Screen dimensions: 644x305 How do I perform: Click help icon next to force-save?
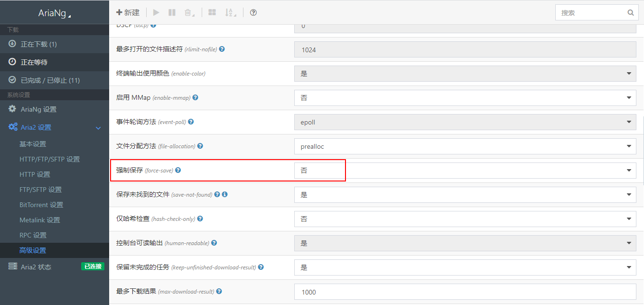click(178, 170)
